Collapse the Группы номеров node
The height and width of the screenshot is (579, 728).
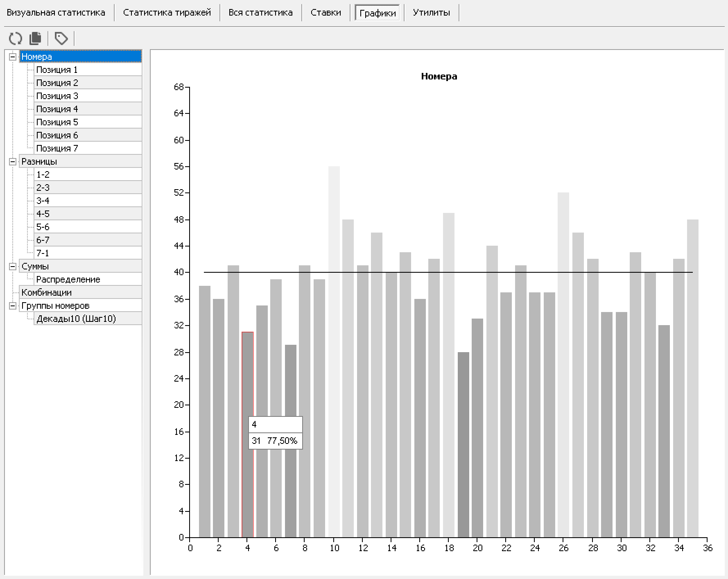(x=13, y=305)
